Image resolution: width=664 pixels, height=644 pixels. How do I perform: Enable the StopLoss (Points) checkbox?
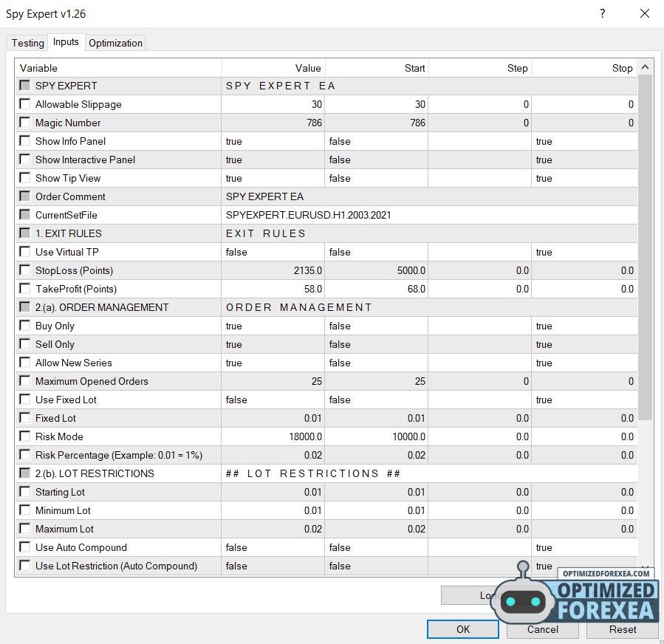pyautogui.click(x=25, y=270)
